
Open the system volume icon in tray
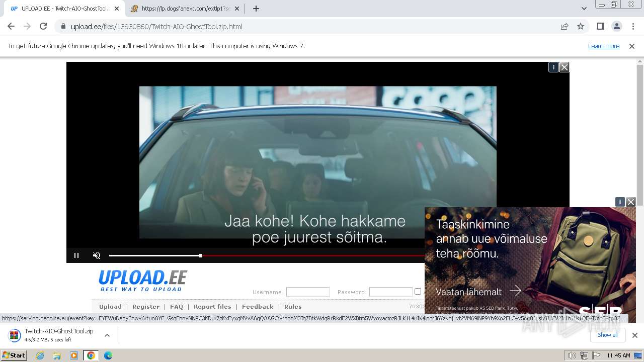click(572, 355)
